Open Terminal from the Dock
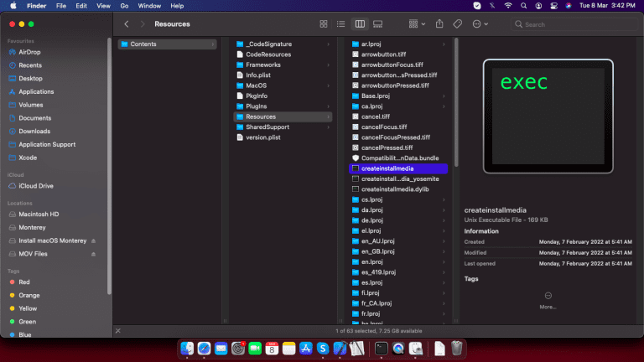Screen dimensions: 644x362 382,349
